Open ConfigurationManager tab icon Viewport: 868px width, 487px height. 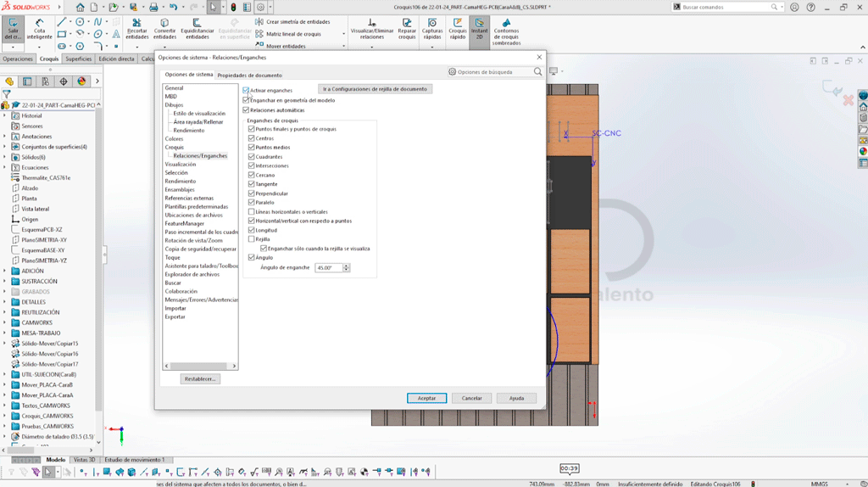point(46,81)
